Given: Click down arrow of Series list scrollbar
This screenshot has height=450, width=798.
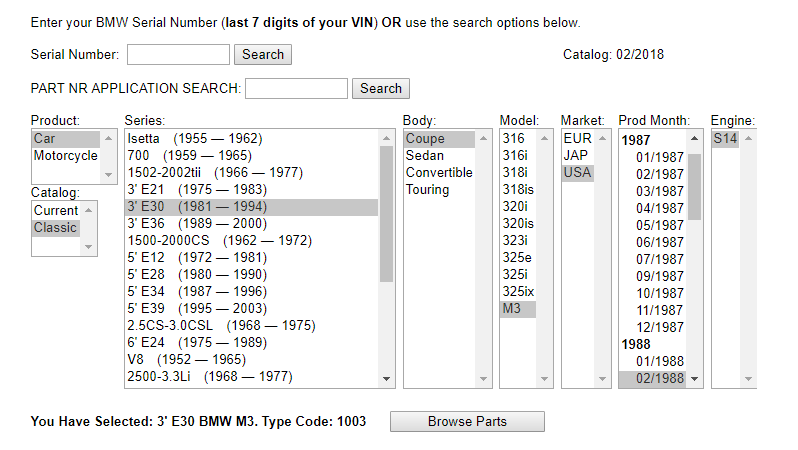Looking at the screenshot, I should pos(388,379).
